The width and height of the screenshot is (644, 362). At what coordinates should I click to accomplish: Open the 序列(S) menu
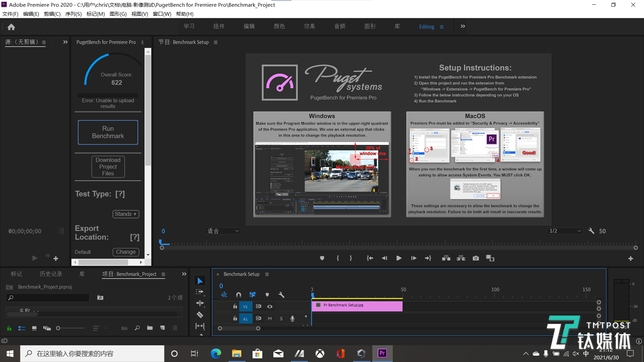pyautogui.click(x=73, y=14)
